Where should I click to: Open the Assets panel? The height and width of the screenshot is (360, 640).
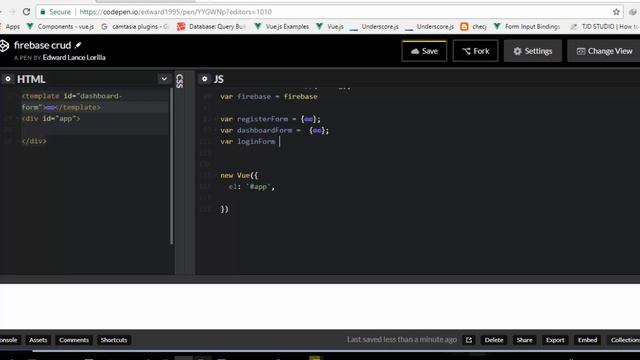(x=38, y=340)
